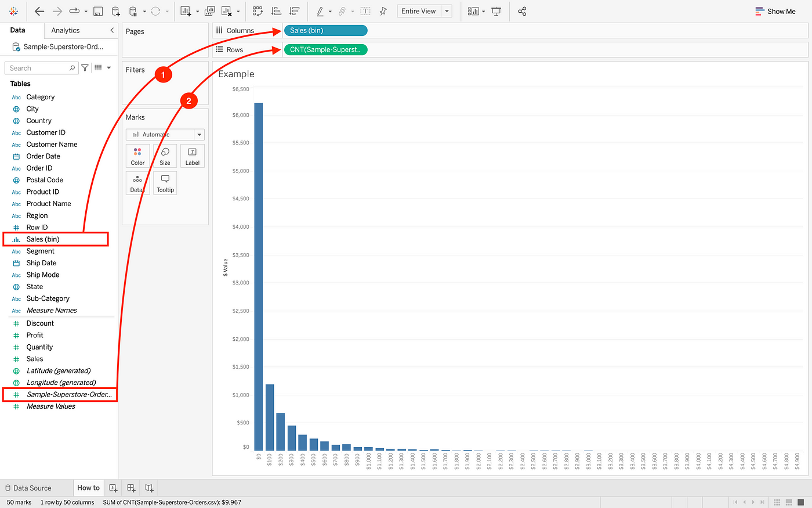Click the Tableau logo start page icon
This screenshot has width=812, height=508.
[x=14, y=11]
